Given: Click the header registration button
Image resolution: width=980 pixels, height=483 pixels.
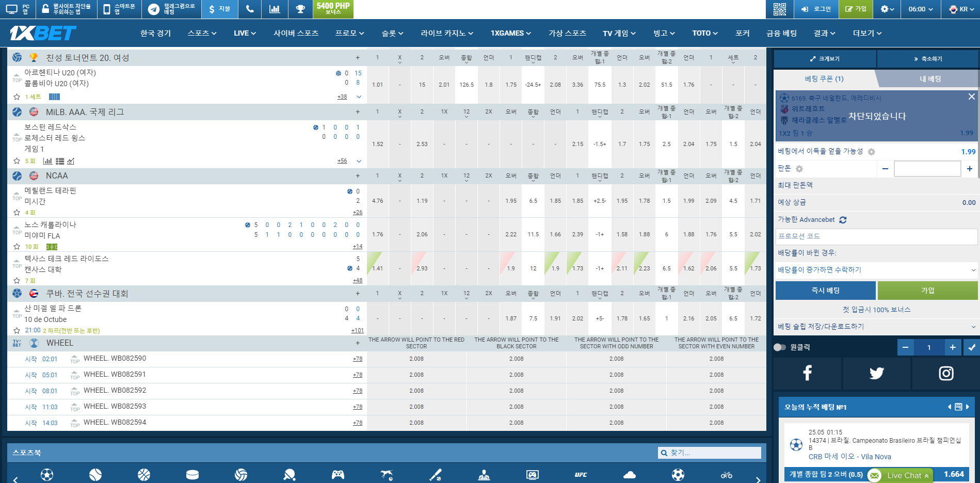Looking at the screenshot, I should [x=856, y=9].
